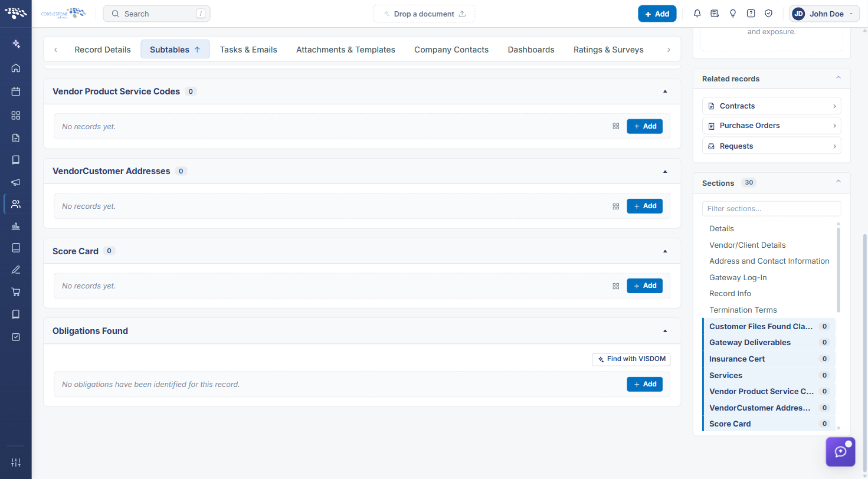The height and width of the screenshot is (479, 868).
Task: Click grid icon in VendorCustomer Addresses row
Action: pyautogui.click(x=616, y=206)
